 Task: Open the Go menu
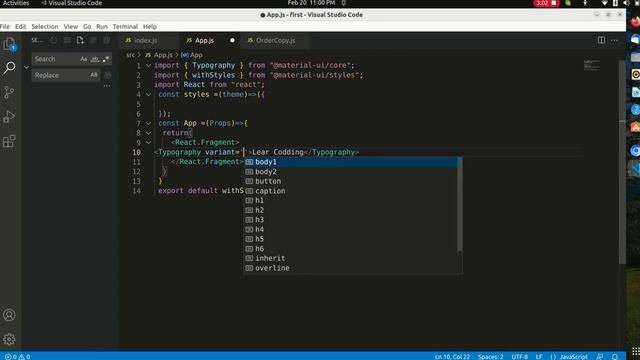pos(87,27)
